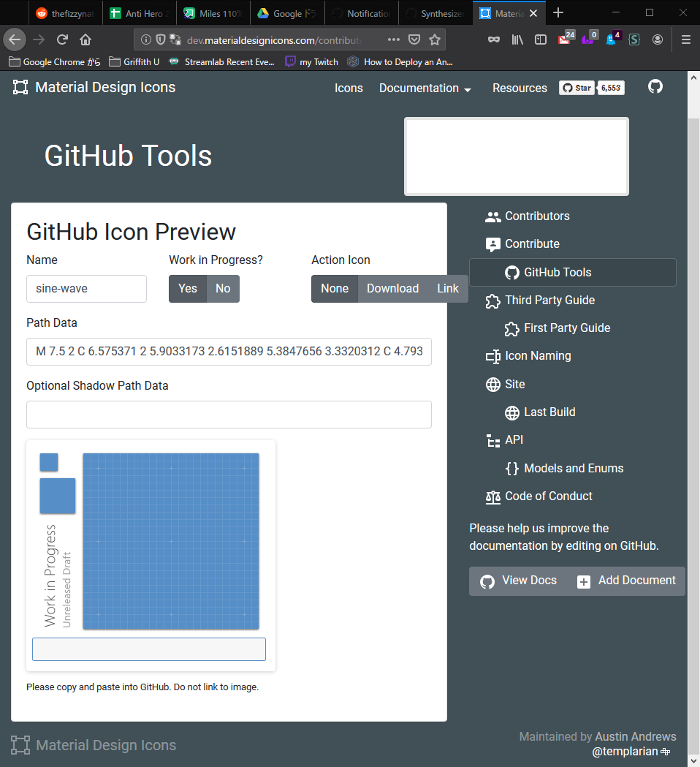Viewport: 700px width, 767px height.
Task: Switch to the Anti Hero tab
Action: click(140, 14)
